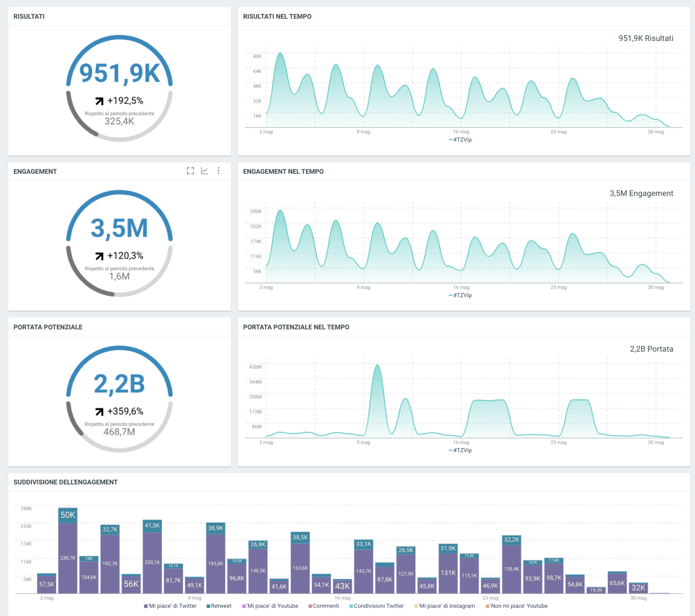Click the previous period value 325,4K
The image size is (695, 616).
pos(119,121)
